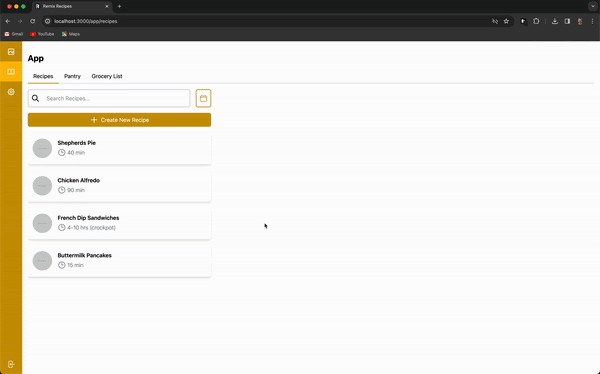Open the Maps bookmark
The image size is (600, 374).
click(71, 34)
